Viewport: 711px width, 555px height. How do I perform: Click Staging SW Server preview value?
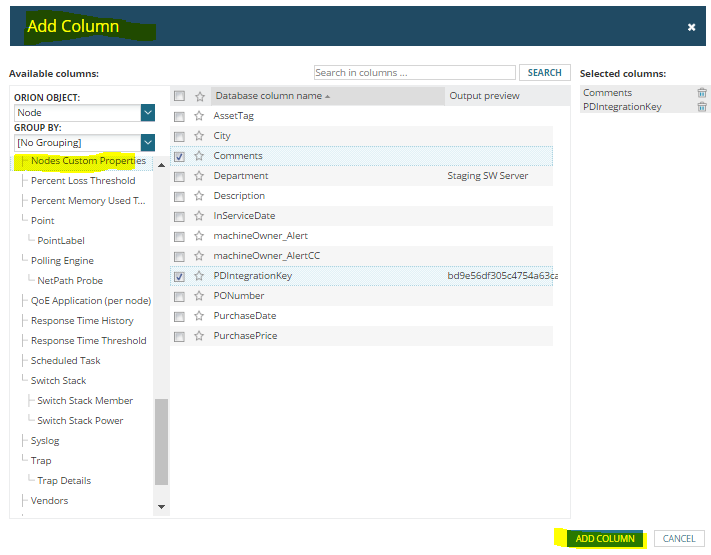coord(487,176)
